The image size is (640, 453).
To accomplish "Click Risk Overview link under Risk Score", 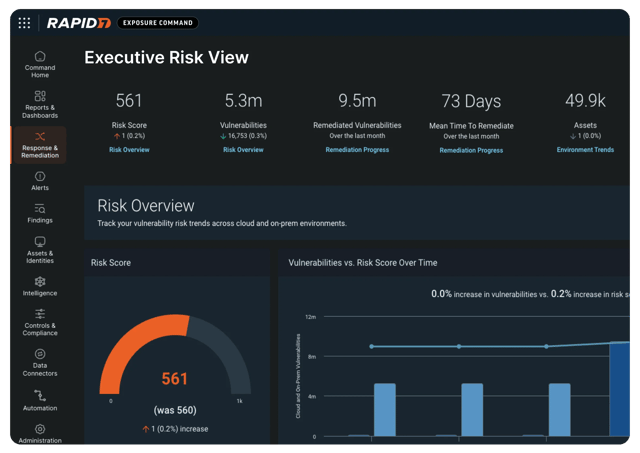I will click(x=129, y=150).
